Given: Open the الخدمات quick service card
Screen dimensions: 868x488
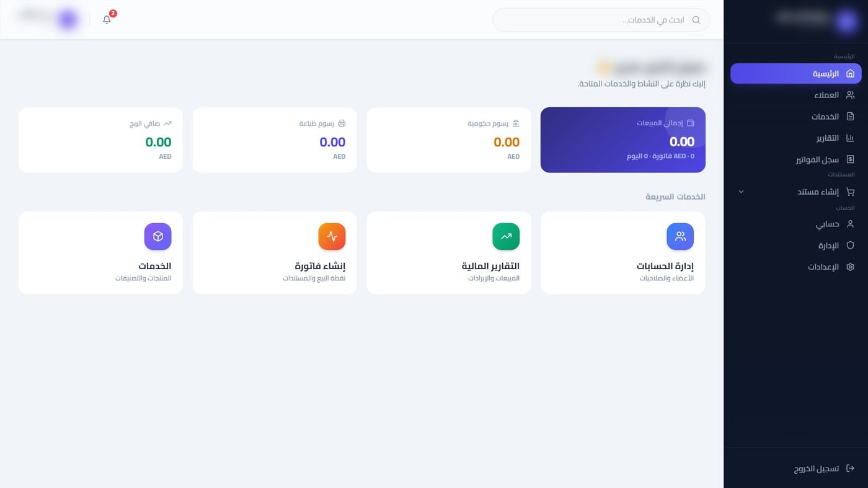Looking at the screenshot, I should (100, 253).
